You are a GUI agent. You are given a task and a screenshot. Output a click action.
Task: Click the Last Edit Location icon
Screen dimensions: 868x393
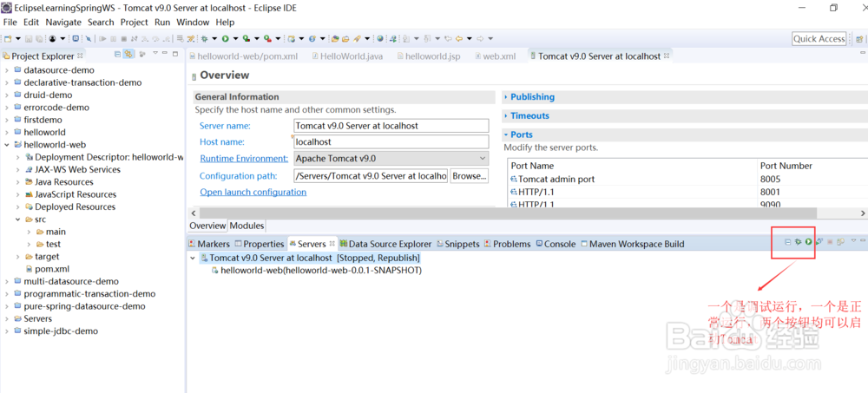(449, 39)
